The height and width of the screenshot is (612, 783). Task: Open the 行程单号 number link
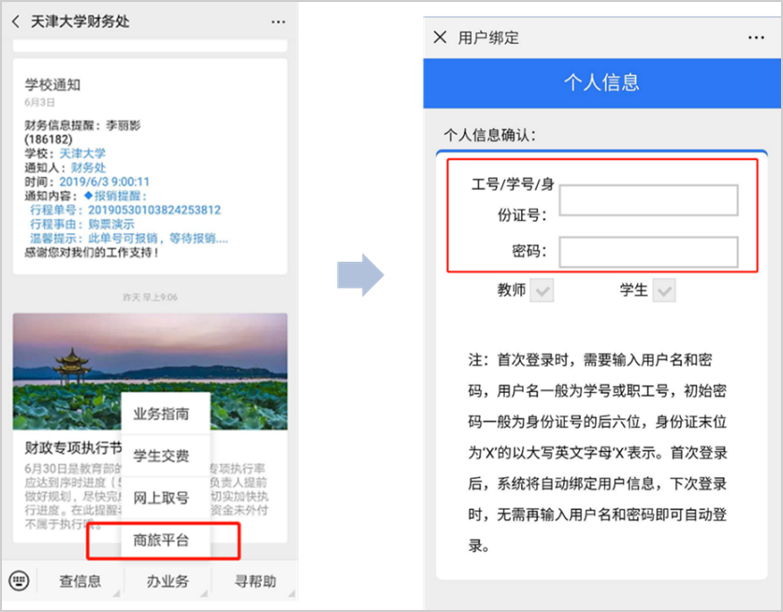tap(154, 210)
